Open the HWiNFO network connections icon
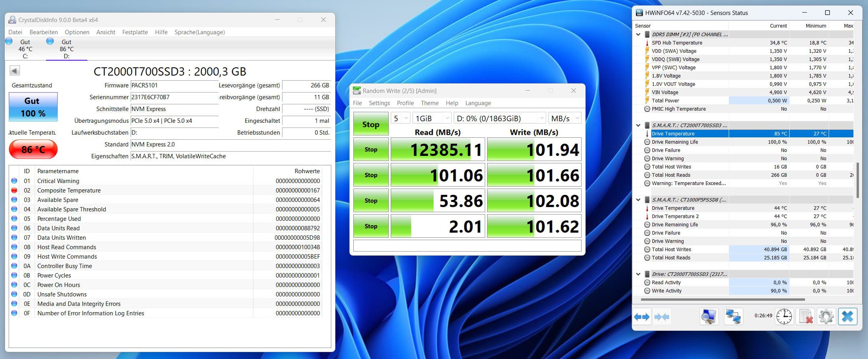Image resolution: width=868 pixels, height=359 pixels. (x=733, y=316)
